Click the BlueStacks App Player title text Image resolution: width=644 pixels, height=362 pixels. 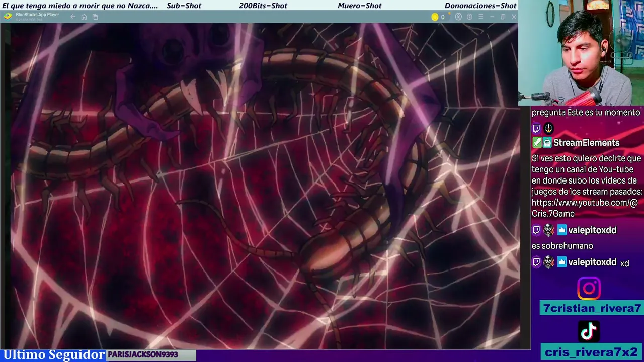coord(38,15)
